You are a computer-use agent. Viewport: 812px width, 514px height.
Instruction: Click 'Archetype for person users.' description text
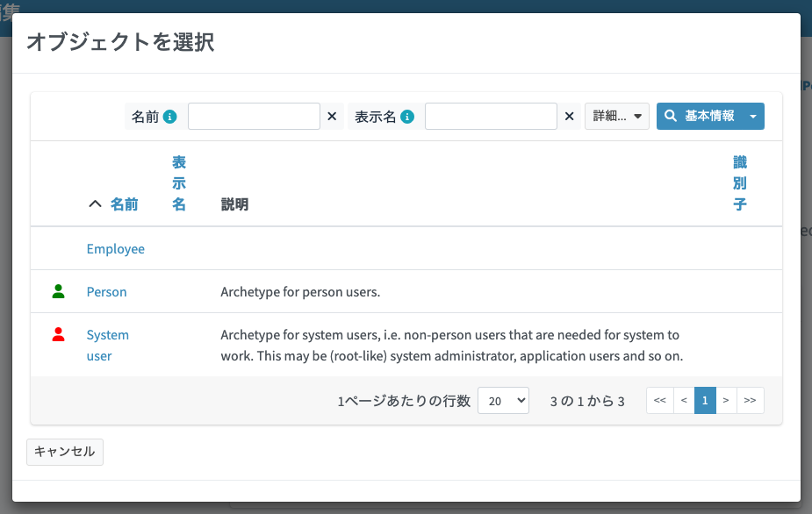[300, 292]
